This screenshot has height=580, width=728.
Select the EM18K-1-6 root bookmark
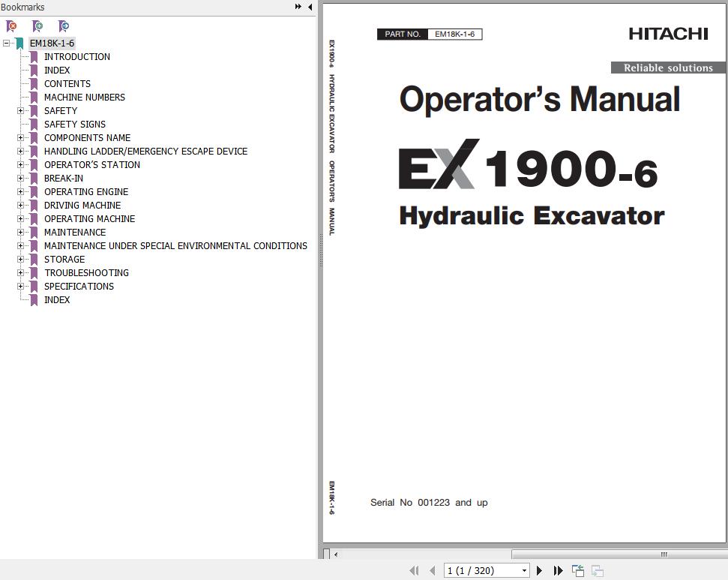click(x=52, y=44)
